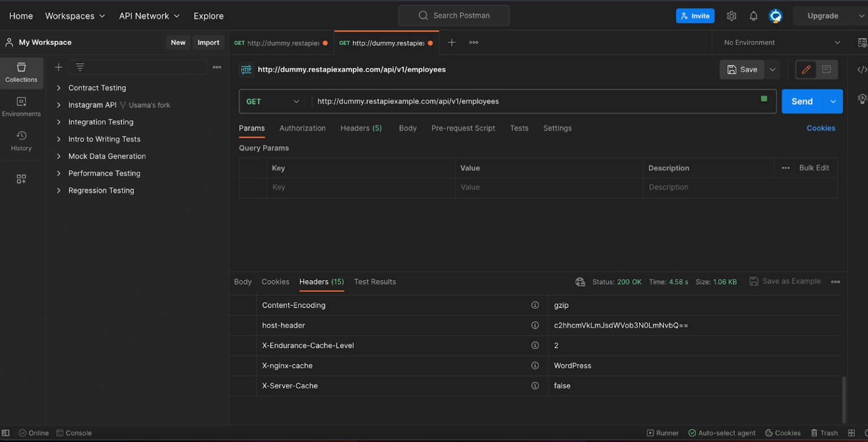The image size is (868, 442).
Task: Open the tab bar three-dot options
Action: pyautogui.click(x=474, y=42)
